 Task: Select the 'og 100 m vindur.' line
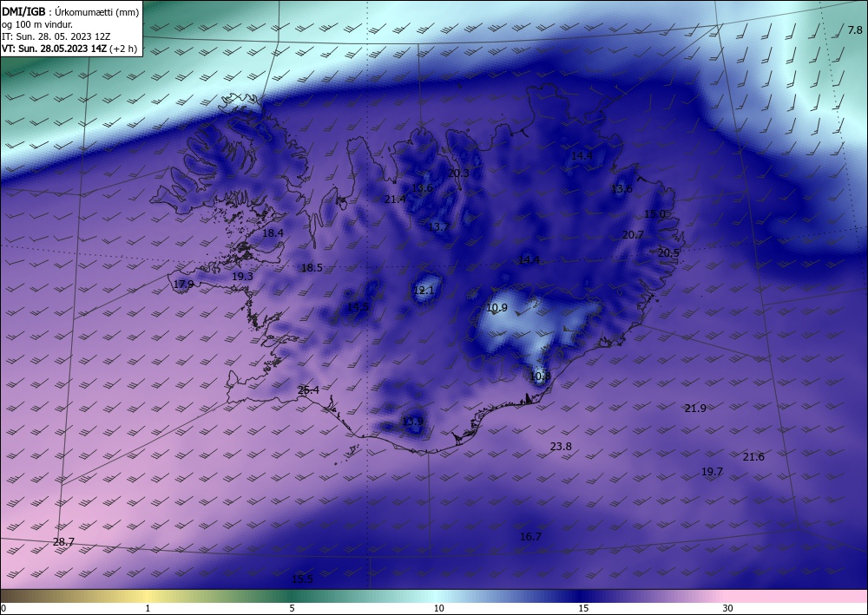tap(37, 23)
